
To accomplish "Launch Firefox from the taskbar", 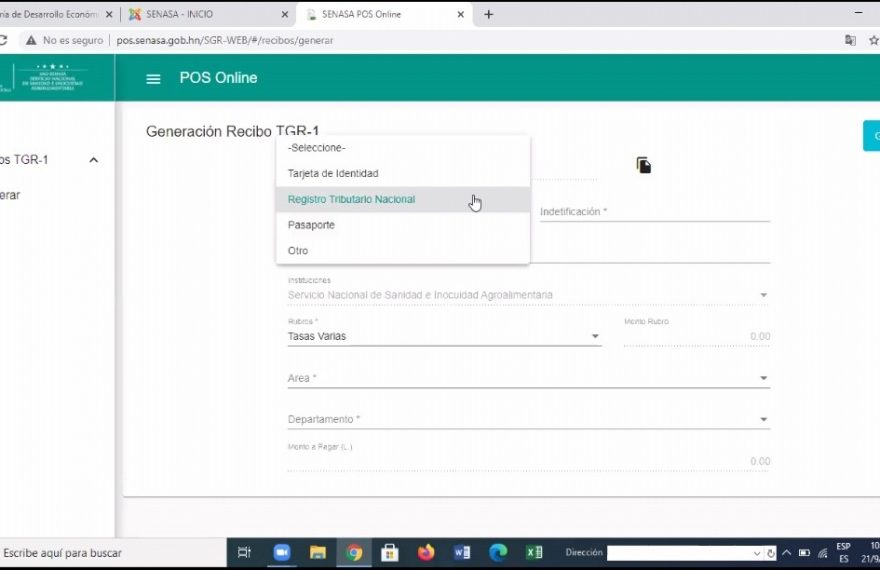I will pos(426,552).
